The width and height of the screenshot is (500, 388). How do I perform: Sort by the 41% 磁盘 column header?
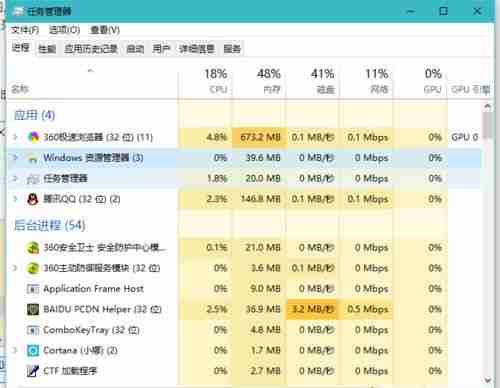tap(312, 82)
